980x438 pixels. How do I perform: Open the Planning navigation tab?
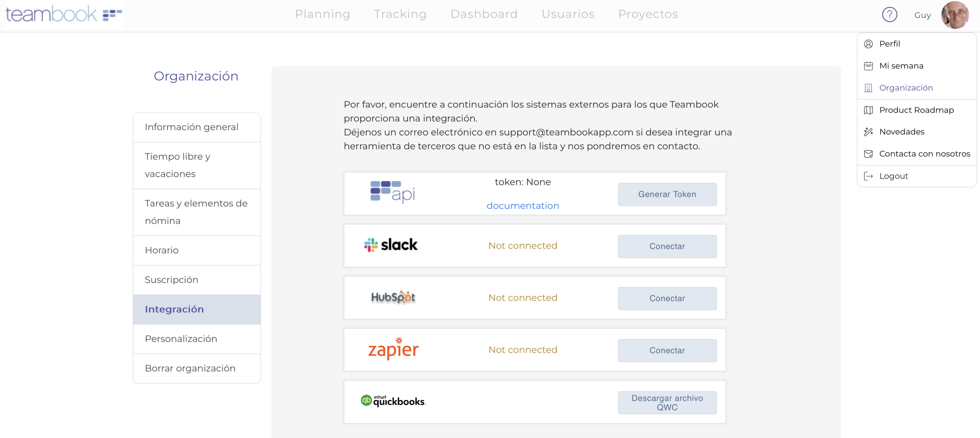[322, 14]
